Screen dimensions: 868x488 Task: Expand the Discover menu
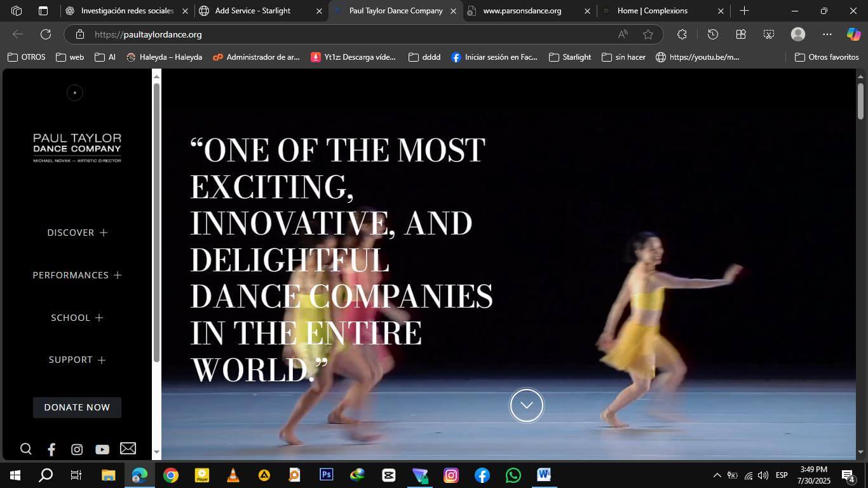(x=77, y=233)
